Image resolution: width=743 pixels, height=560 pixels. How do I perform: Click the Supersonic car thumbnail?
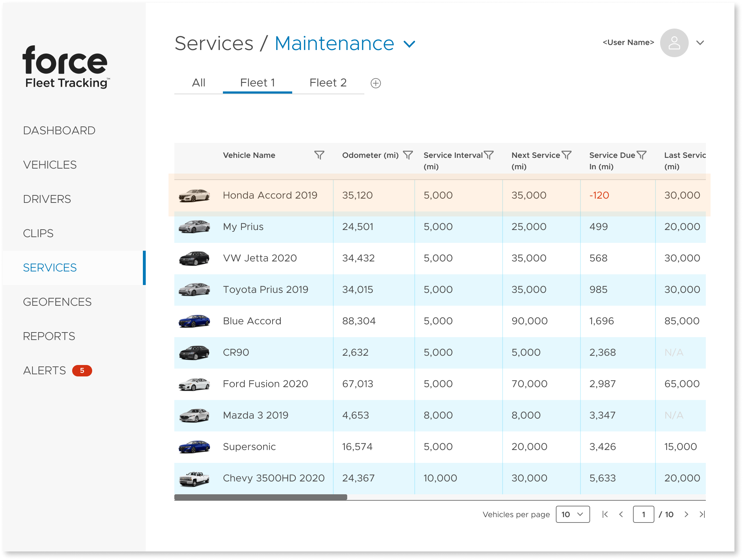(194, 447)
